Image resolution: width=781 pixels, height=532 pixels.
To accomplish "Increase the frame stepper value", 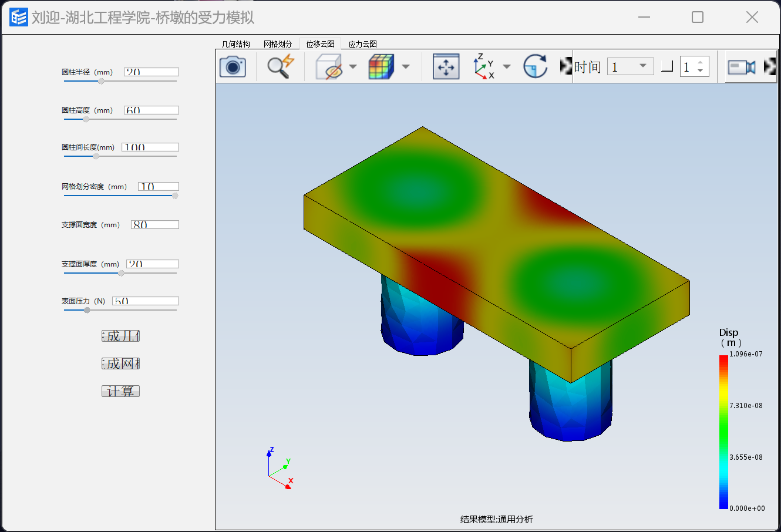I will point(701,62).
